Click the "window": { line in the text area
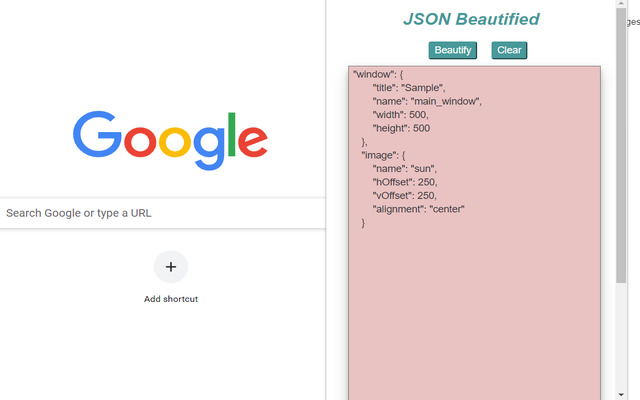This screenshot has width=640, height=400. coord(378,75)
